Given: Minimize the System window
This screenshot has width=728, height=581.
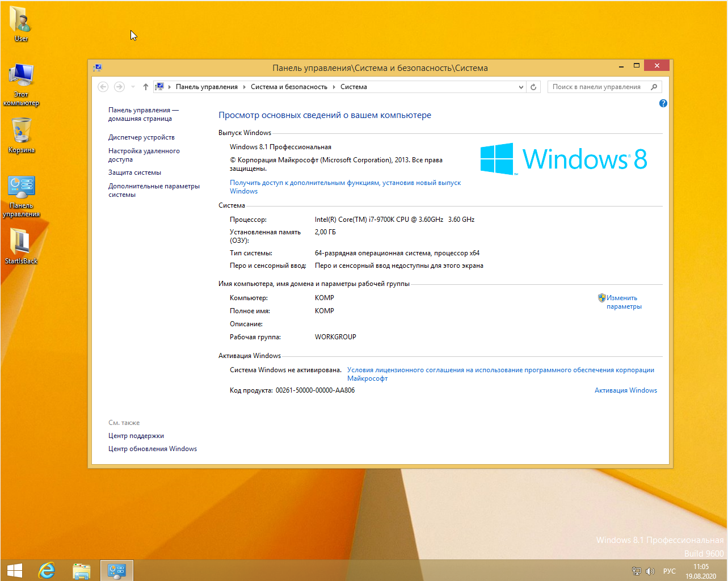Looking at the screenshot, I should pos(622,66).
